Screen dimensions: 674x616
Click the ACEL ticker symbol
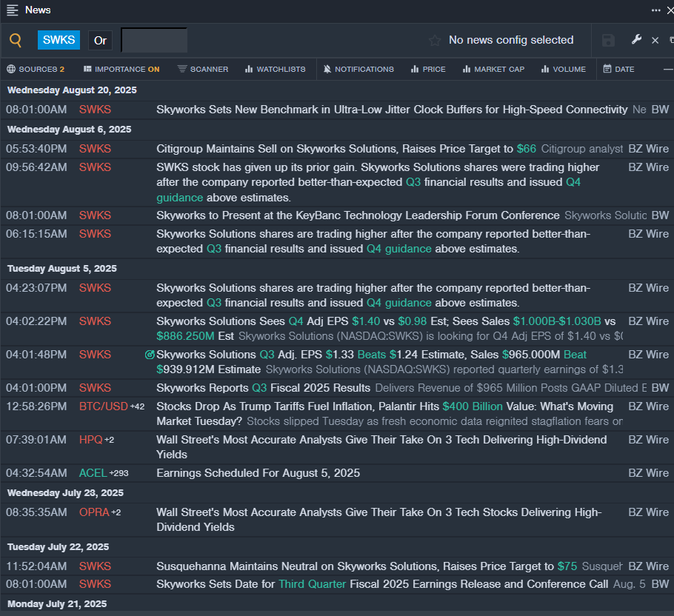(x=93, y=473)
